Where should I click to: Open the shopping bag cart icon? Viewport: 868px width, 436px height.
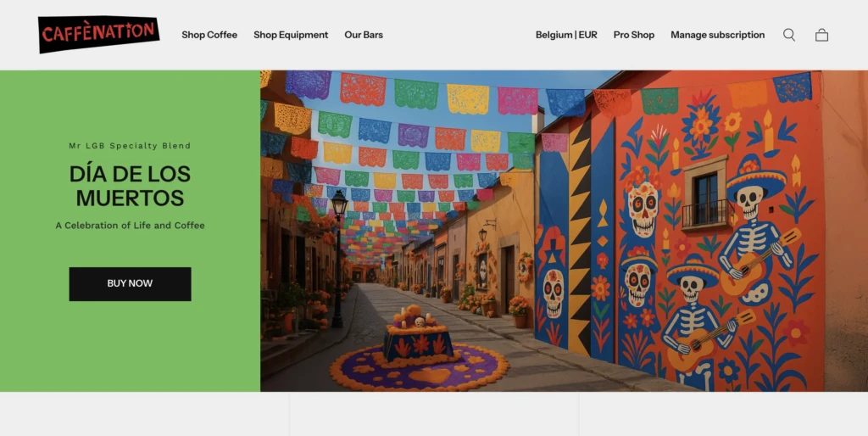[821, 35]
